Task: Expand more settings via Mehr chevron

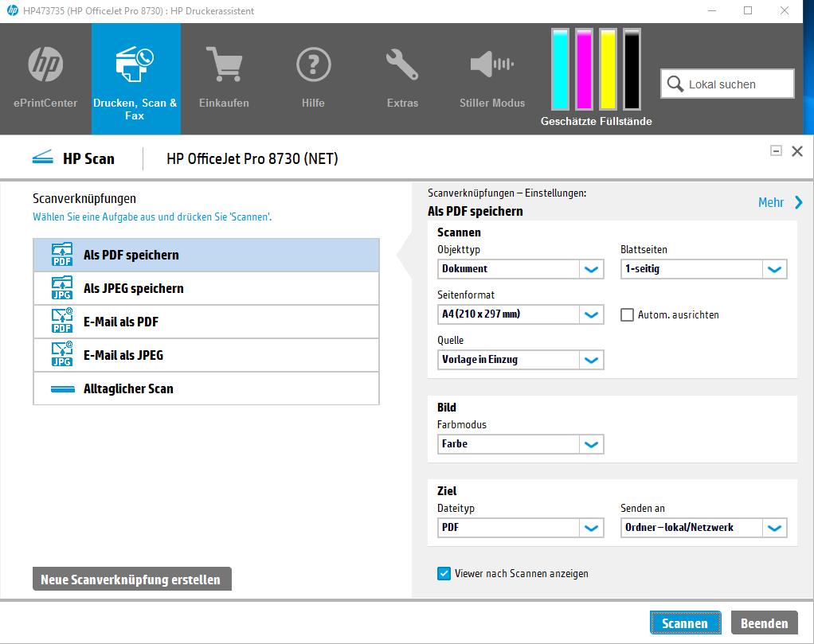Action: [798, 202]
